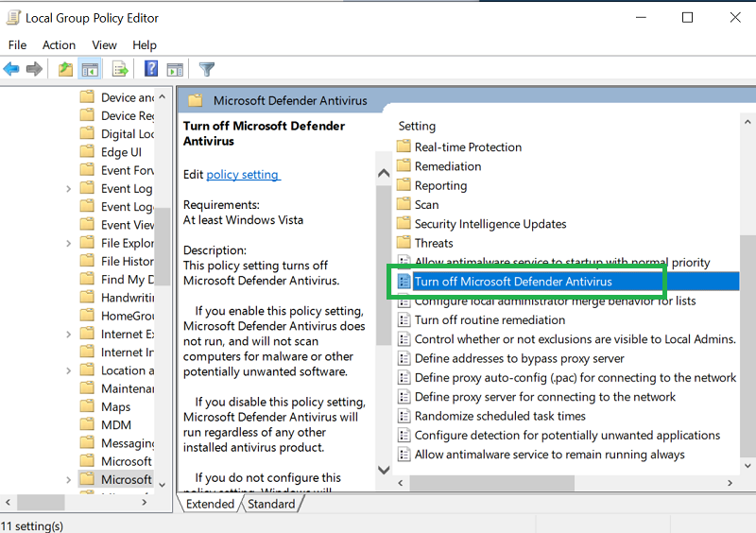This screenshot has height=533, width=756.
Task: Click policy icon beside Define addresses to bypass proxy
Action: pos(404,358)
